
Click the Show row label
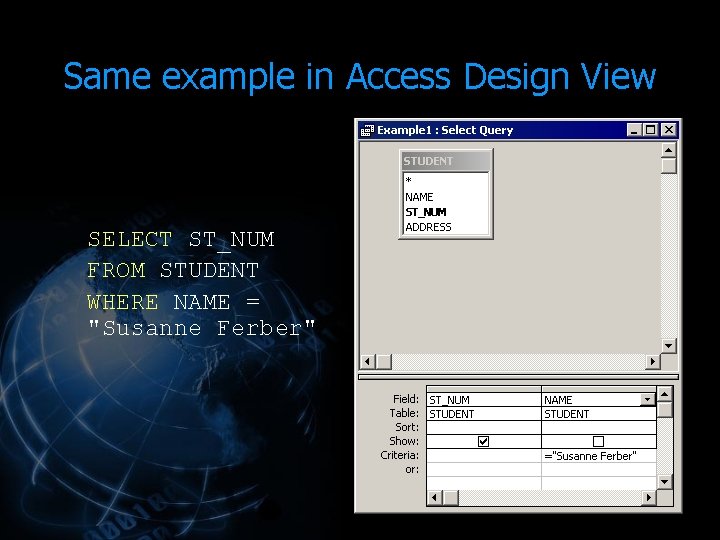404,441
